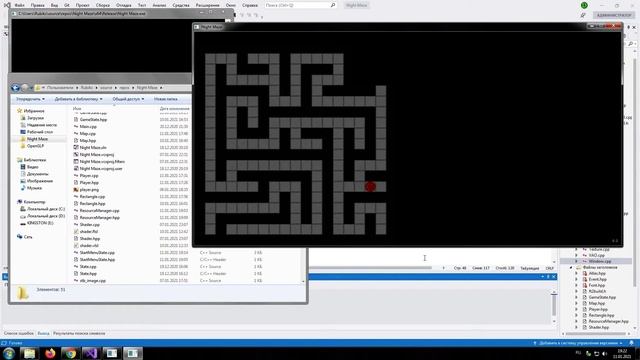The height and width of the screenshot is (360, 640).
Task: Select Рабочий стол in Explorer sidebar
Action: click(x=40, y=132)
